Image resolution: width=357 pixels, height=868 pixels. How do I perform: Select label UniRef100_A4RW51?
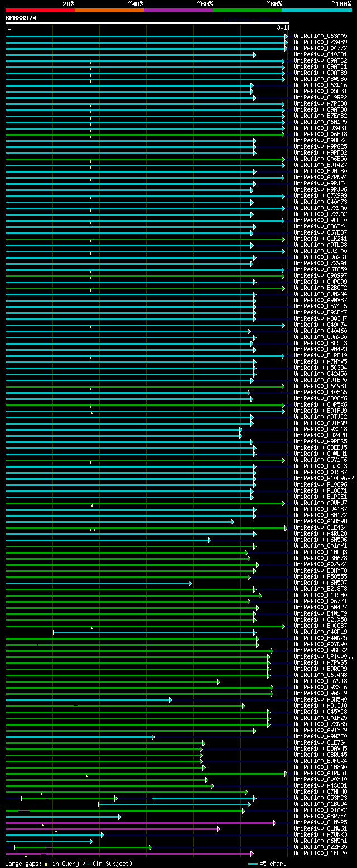pos(320,773)
